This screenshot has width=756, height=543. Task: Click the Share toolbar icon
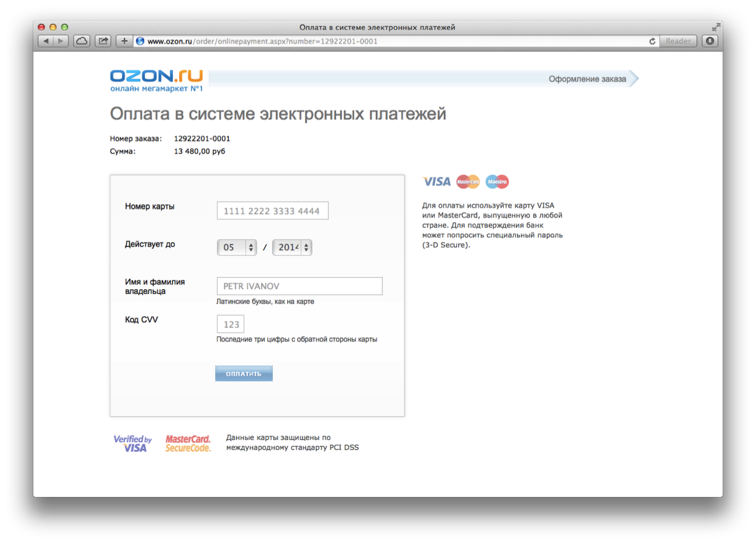click(x=103, y=41)
